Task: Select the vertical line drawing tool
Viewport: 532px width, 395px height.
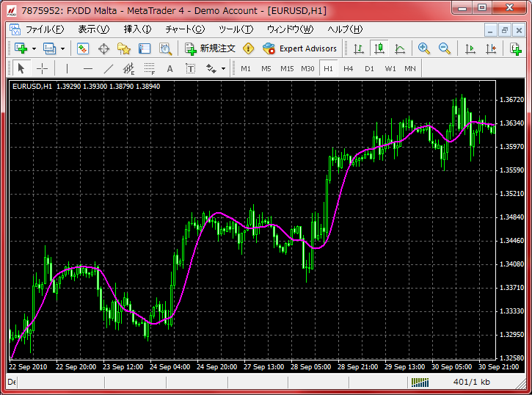Action: pos(68,68)
